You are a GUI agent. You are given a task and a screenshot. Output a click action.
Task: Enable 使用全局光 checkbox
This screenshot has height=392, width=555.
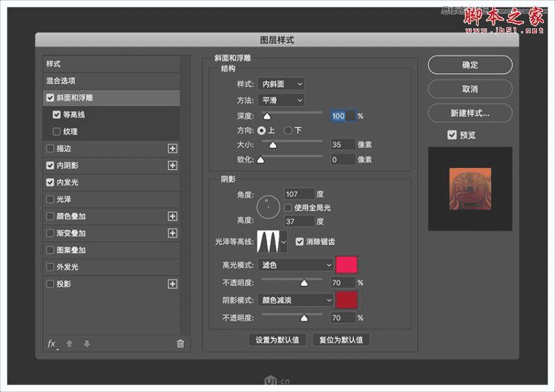tap(288, 207)
